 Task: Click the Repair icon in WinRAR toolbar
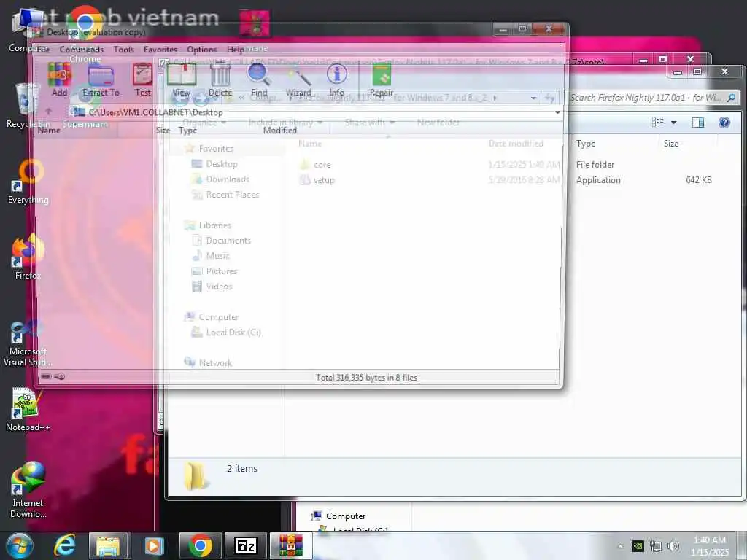381,79
